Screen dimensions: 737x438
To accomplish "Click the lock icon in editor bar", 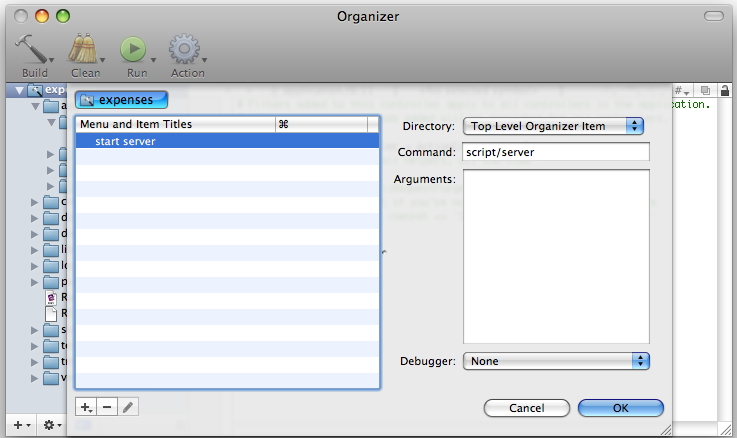I will (725, 90).
